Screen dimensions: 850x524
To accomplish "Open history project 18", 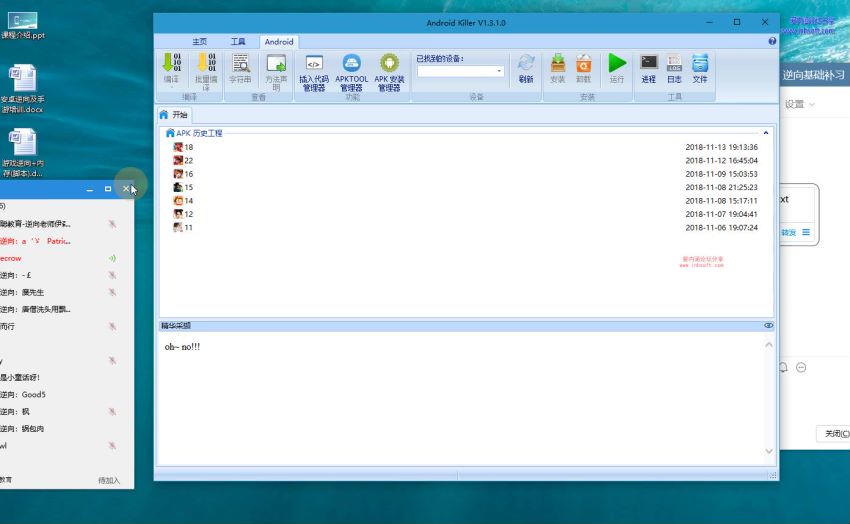I will [183, 147].
